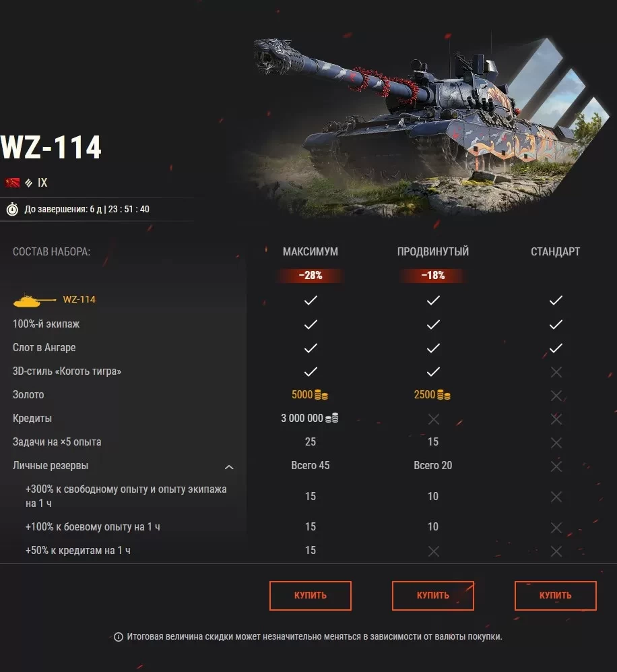The height and width of the screenshot is (672, 617).
Task: Click the −28% discount badge
Action: point(311,275)
